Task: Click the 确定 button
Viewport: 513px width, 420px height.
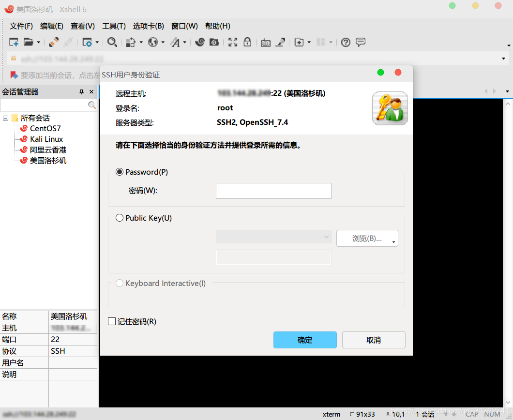Action: [305, 340]
